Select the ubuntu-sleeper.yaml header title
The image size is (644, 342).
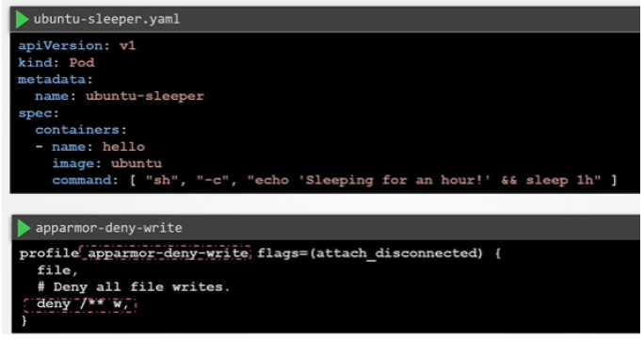[106, 20]
